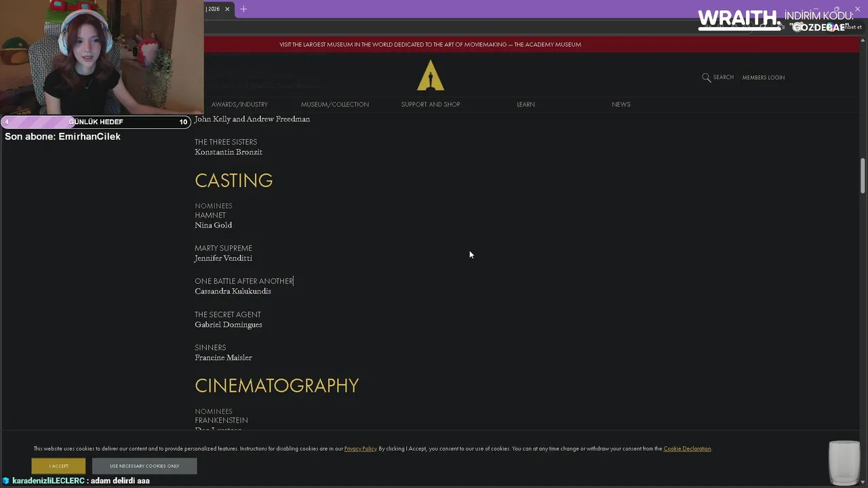Select the name Cassandra Kulukundis
Image resolution: width=868 pixels, height=488 pixels.
click(x=233, y=291)
